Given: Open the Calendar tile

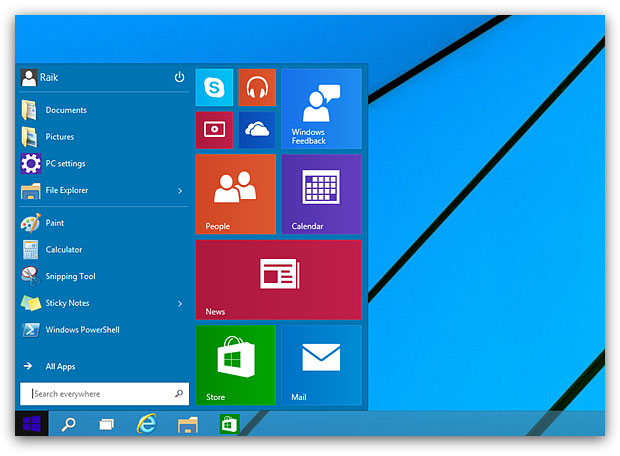Looking at the screenshot, I should pyautogui.click(x=321, y=194).
